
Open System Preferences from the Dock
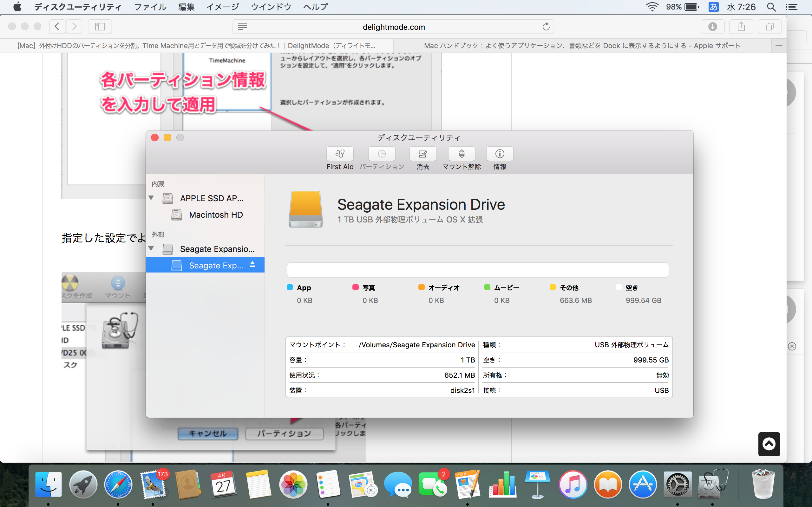[677, 485]
